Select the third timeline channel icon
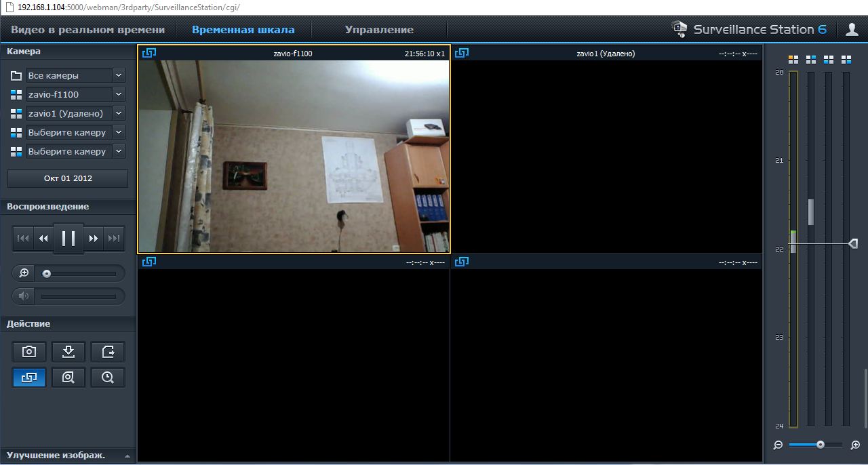 [x=829, y=60]
